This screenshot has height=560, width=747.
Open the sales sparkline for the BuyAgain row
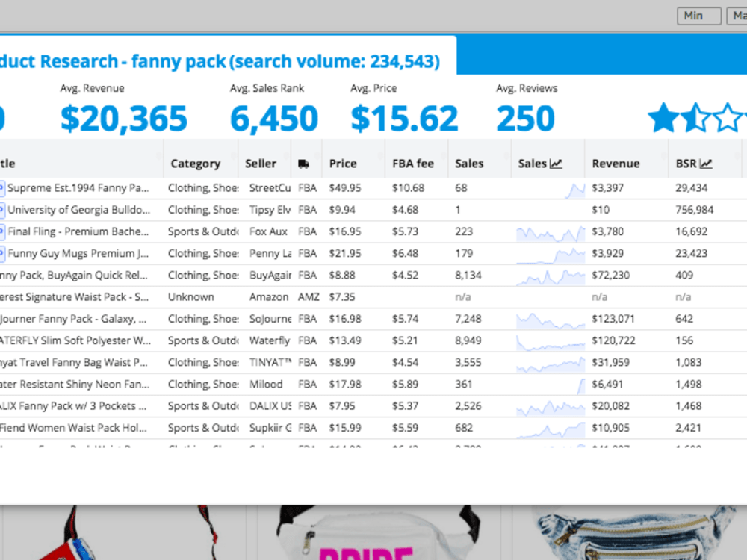click(551, 277)
